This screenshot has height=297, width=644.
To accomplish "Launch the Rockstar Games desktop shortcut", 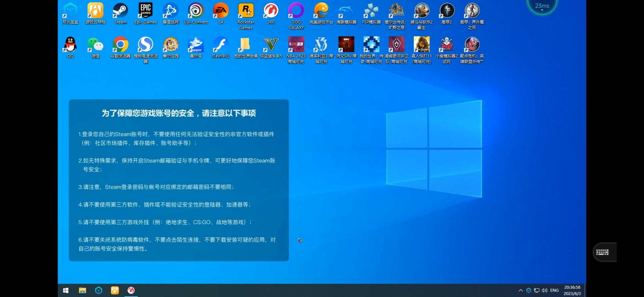I will [x=246, y=16].
